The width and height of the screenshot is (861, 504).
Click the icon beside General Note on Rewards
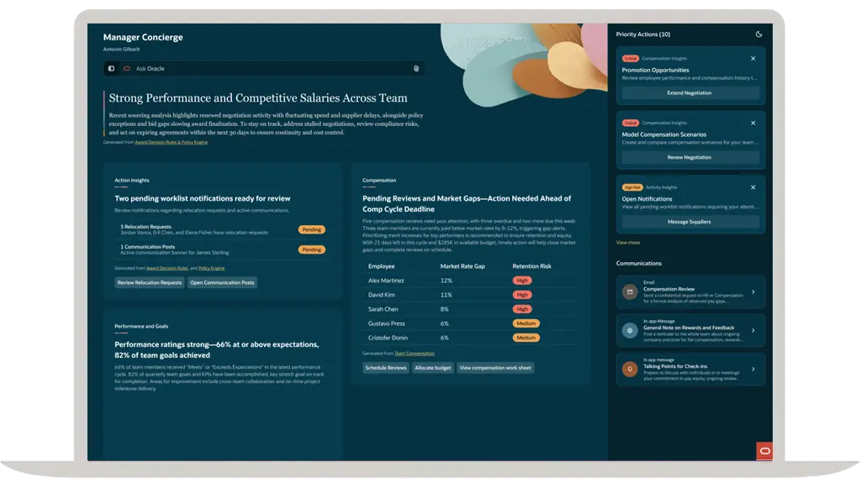click(x=630, y=330)
